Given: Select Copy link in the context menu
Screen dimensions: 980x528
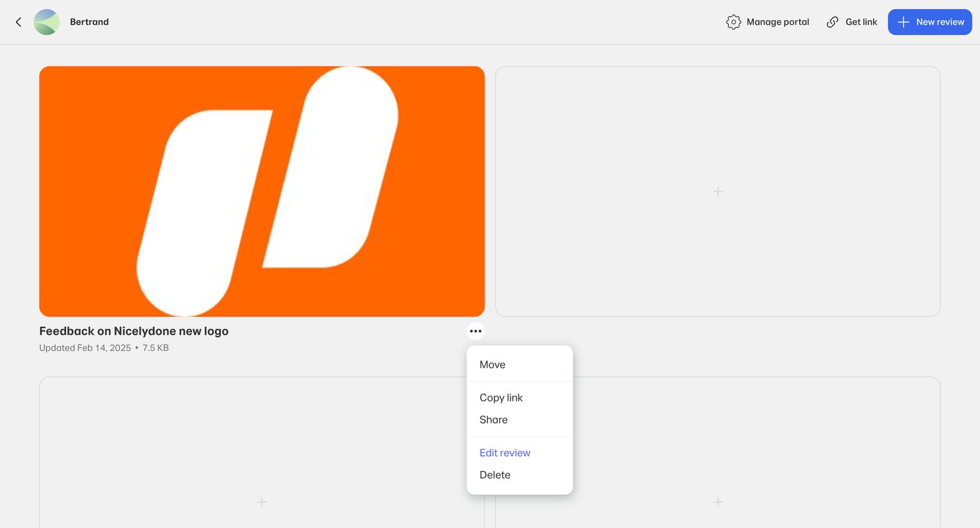Looking at the screenshot, I should click(x=501, y=398).
